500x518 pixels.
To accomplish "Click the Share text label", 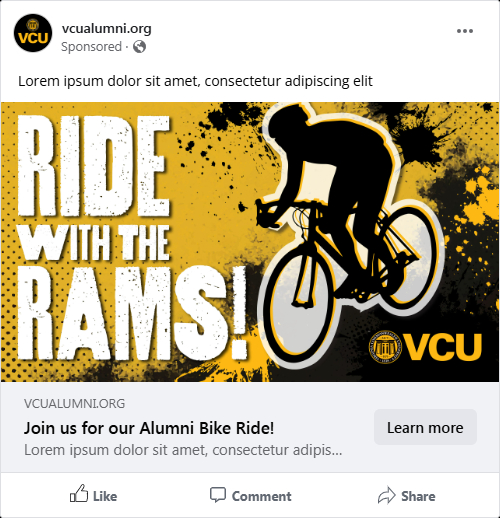I will 418,496.
